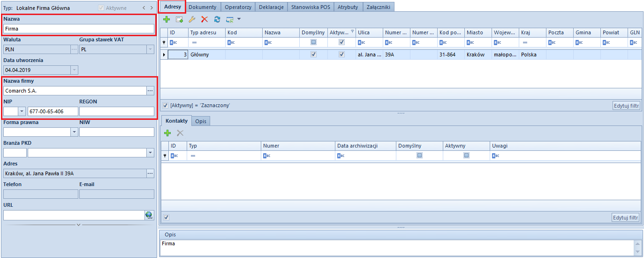Click into the URL input field

tap(74, 215)
